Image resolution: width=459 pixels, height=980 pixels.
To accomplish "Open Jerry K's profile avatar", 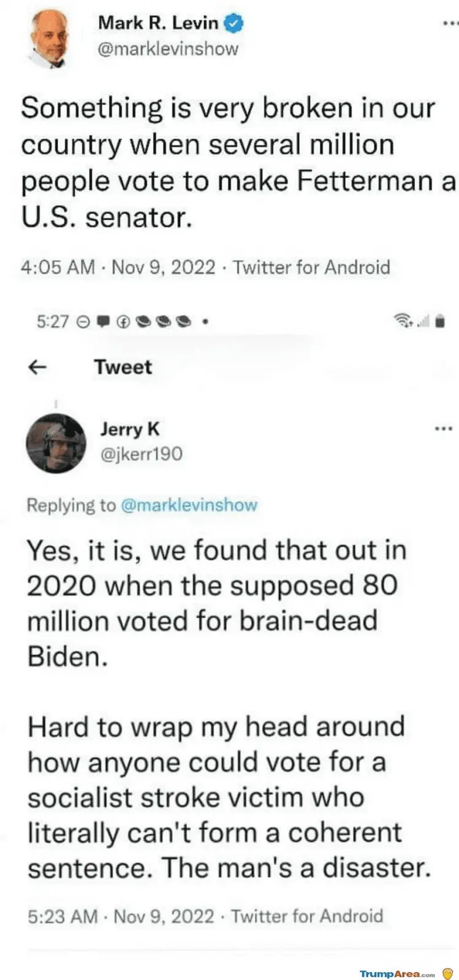I will (x=56, y=443).
